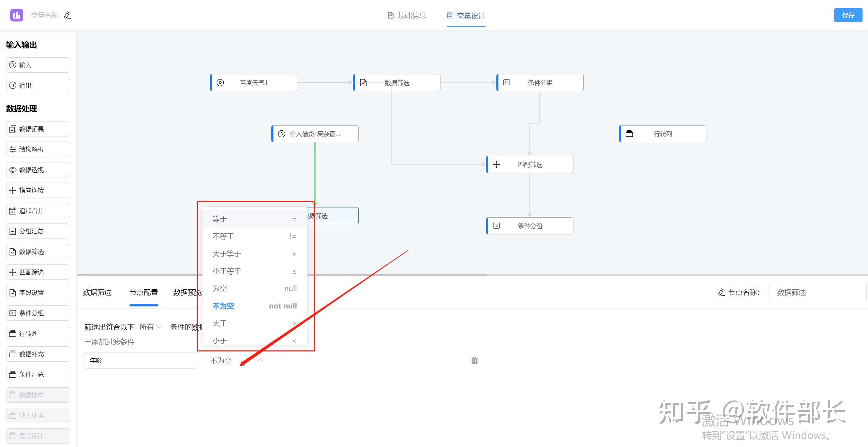This screenshot has width=868, height=447.
Task: Delete the filter condition with the trash icon
Action: coord(474,360)
